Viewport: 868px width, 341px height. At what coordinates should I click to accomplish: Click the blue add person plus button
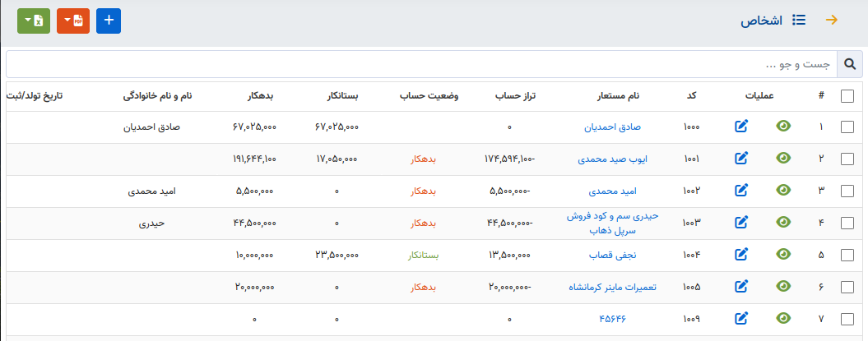pyautogui.click(x=109, y=21)
